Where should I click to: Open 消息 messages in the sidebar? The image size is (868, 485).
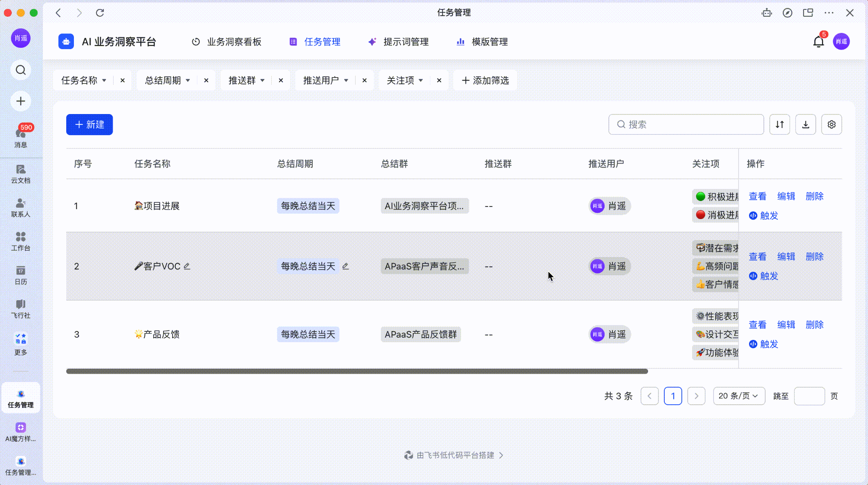[x=21, y=136]
